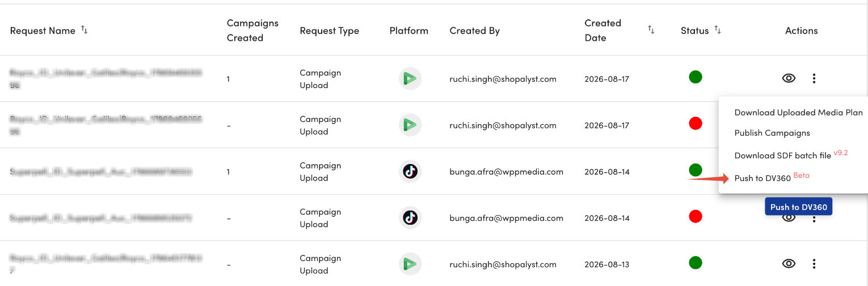Choose Push to DV360 Beta option
868x286 pixels.
click(x=772, y=177)
